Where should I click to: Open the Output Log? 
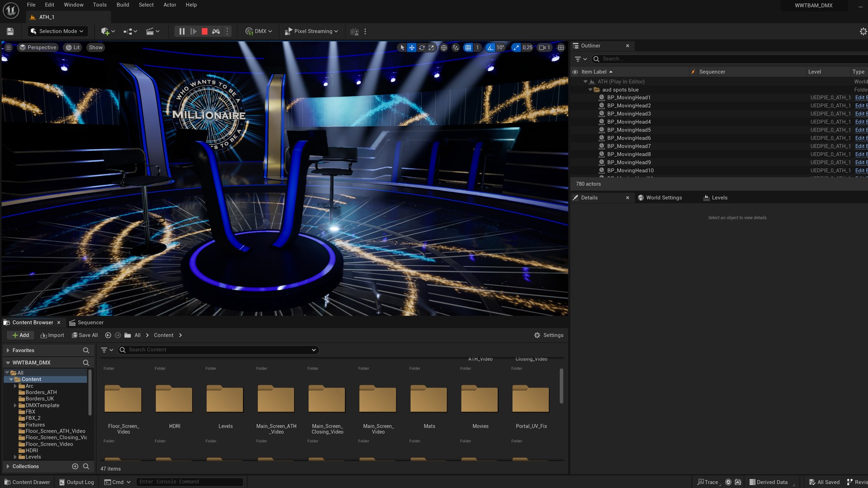pyautogui.click(x=76, y=482)
